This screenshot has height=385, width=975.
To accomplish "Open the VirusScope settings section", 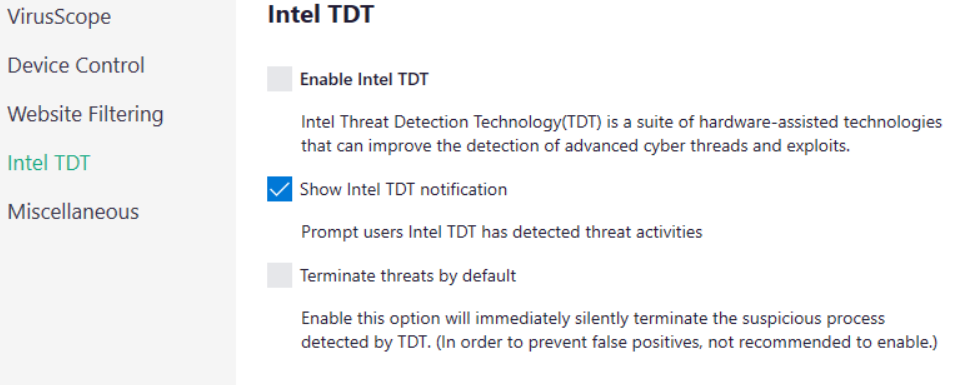I will (x=59, y=17).
